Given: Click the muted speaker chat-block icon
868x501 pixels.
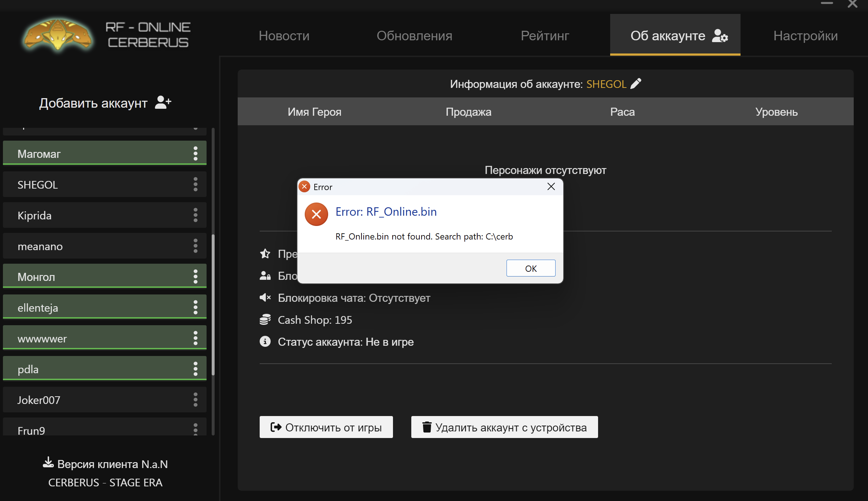Looking at the screenshot, I should pyautogui.click(x=265, y=297).
